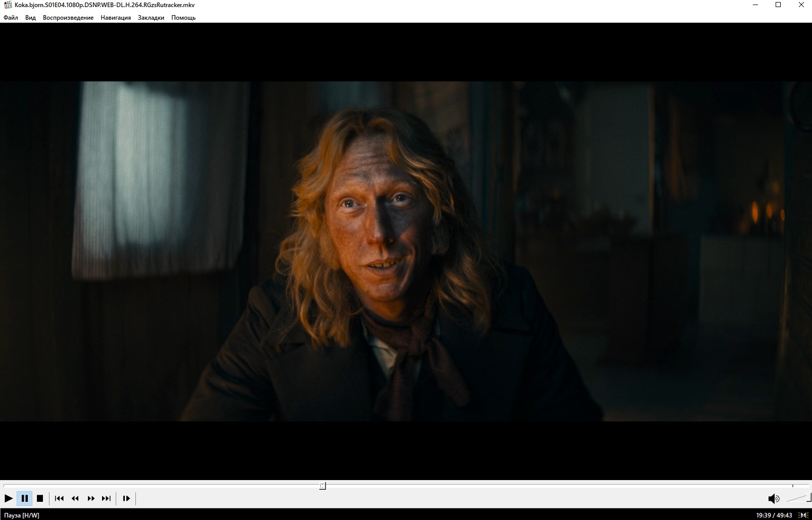
Task: Expand the Воспроизведение menu
Action: click(x=68, y=18)
